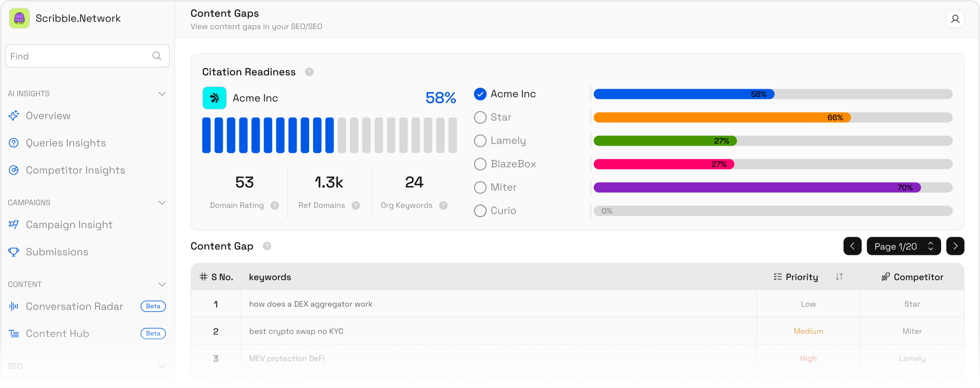This screenshot has width=980, height=388.
Task: Focus the Find search field
Action: (x=87, y=56)
